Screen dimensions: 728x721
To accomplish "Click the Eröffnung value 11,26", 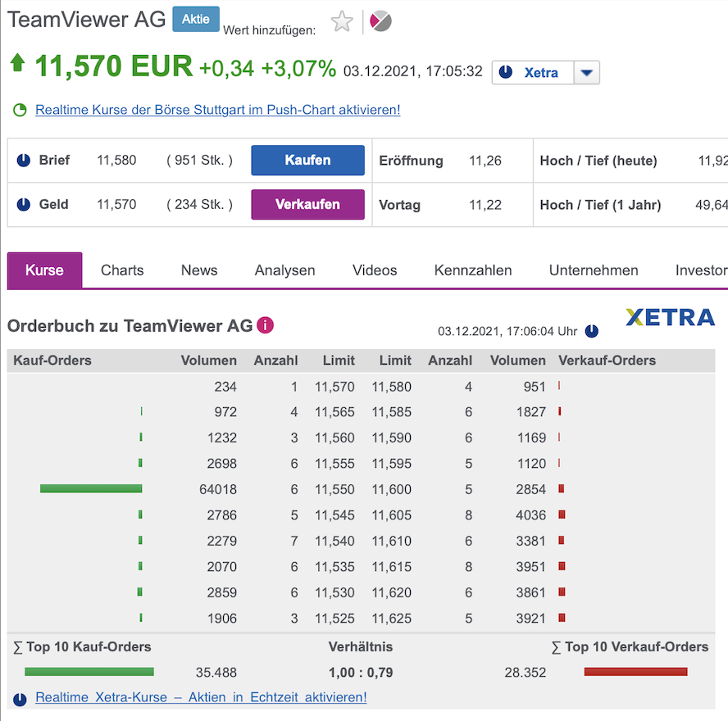I will coord(485,161).
